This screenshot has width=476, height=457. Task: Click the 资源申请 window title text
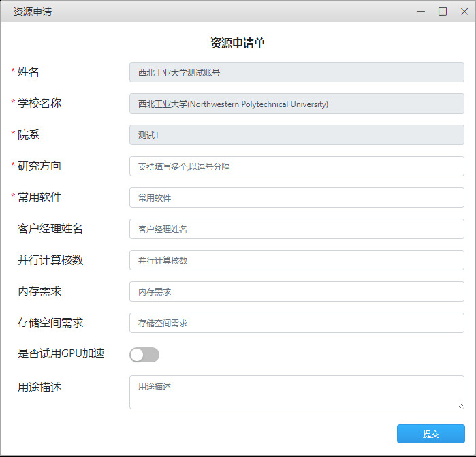33,12
